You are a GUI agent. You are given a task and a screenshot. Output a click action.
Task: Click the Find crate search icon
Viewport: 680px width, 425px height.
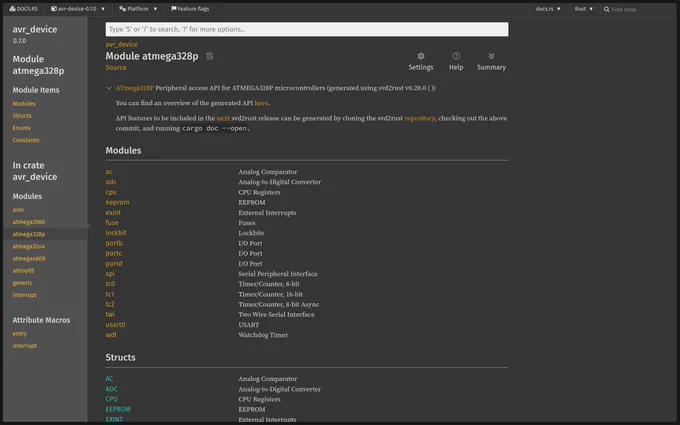click(x=607, y=9)
